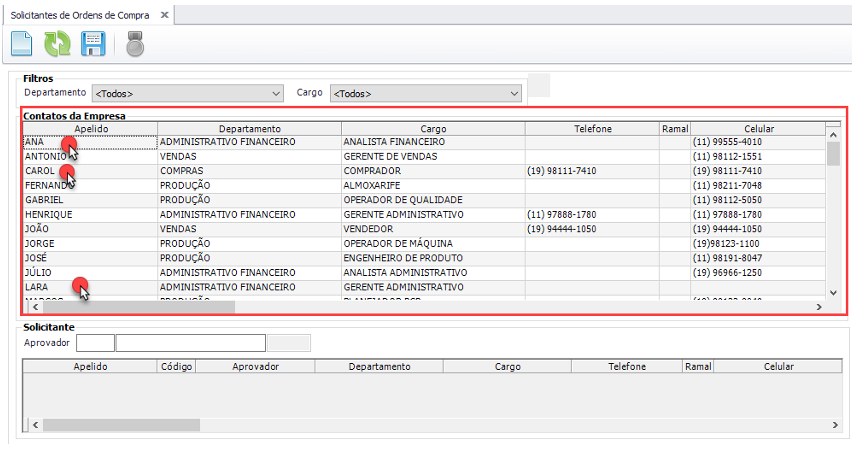Click the Aprovador name text field
863x451 pixels.
[x=190, y=343]
